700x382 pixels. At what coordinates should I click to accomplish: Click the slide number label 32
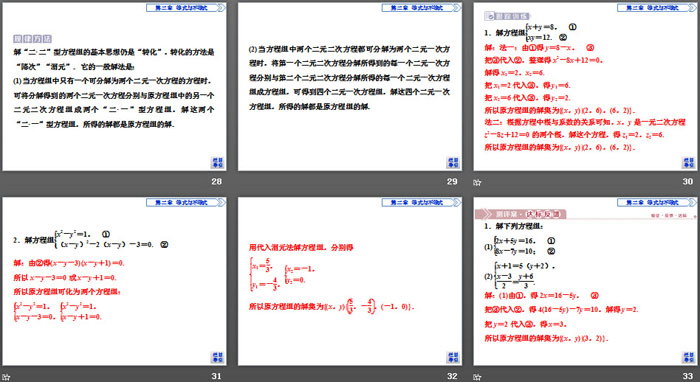pyautogui.click(x=452, y=376)
